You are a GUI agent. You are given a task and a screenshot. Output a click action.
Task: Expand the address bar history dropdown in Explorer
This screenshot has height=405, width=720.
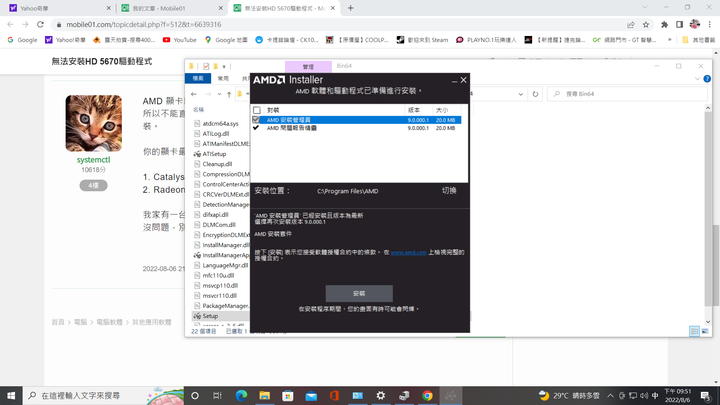coord(520,94)
